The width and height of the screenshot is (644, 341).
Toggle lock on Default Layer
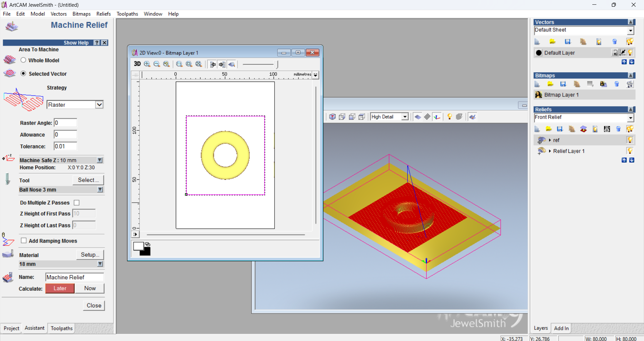(615, 52)
